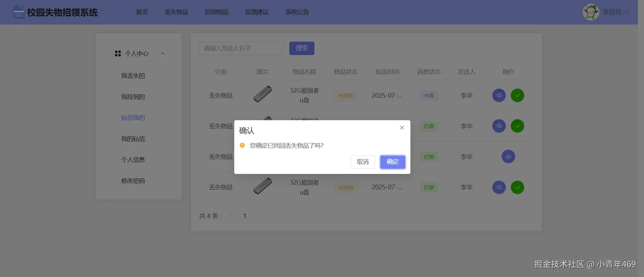The width and height of the screenshot is (644, 277).
Task: Open the 招领物品 nav item
Action: [216, 12]
